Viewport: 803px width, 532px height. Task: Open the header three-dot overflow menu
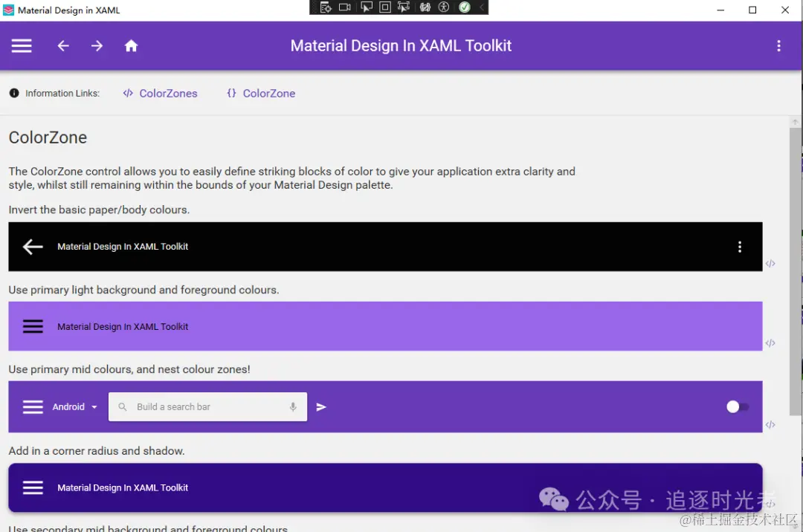click(778, 46)
